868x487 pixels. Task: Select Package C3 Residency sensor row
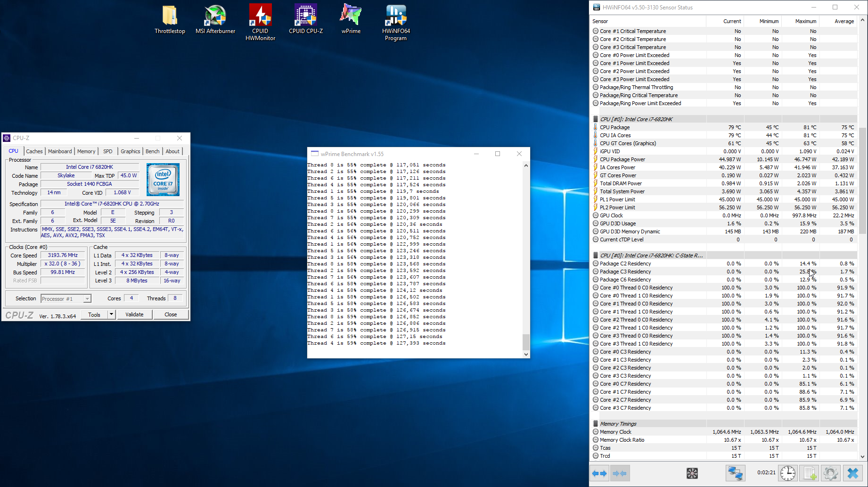click(x=724, y=272)
